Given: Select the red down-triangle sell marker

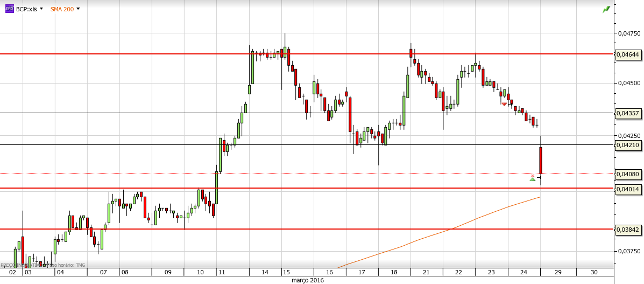Looking at the screenshot, I should [504, 103].
